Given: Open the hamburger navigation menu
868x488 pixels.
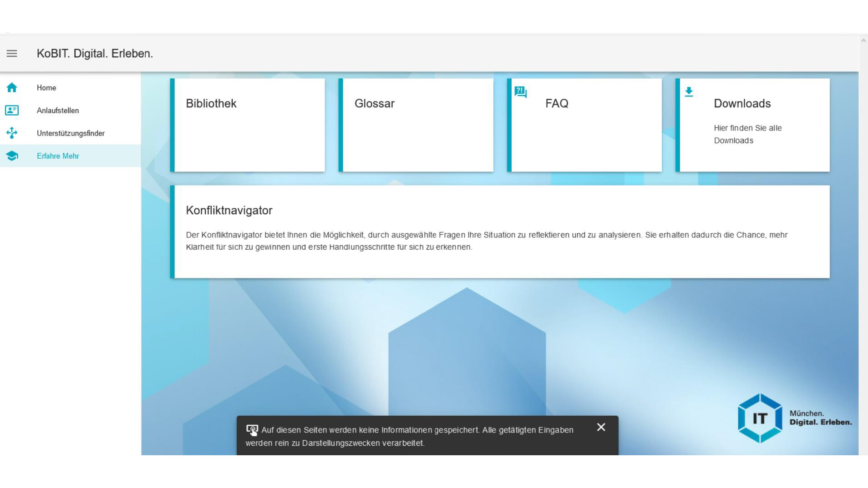Looking at the screenshot, I should (x=11, y=53).
